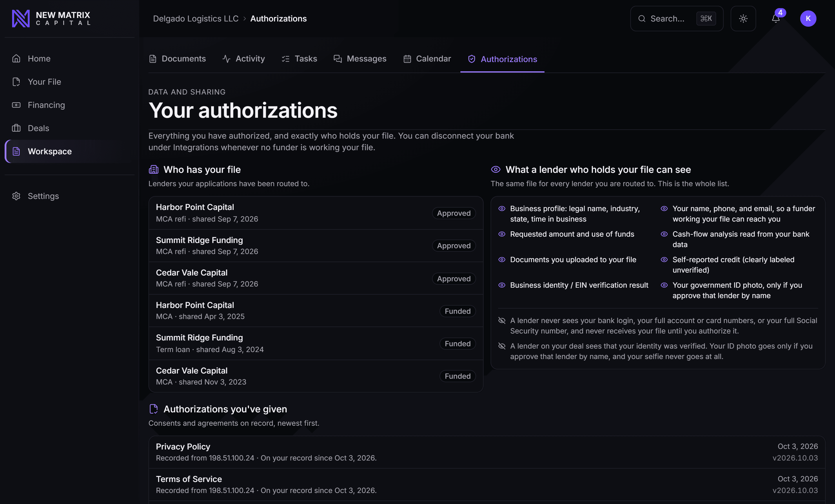Image resolution: width=835 pixels, height=504 pixels.
Task: Switch to the Calendar tab
Action: 427,59
